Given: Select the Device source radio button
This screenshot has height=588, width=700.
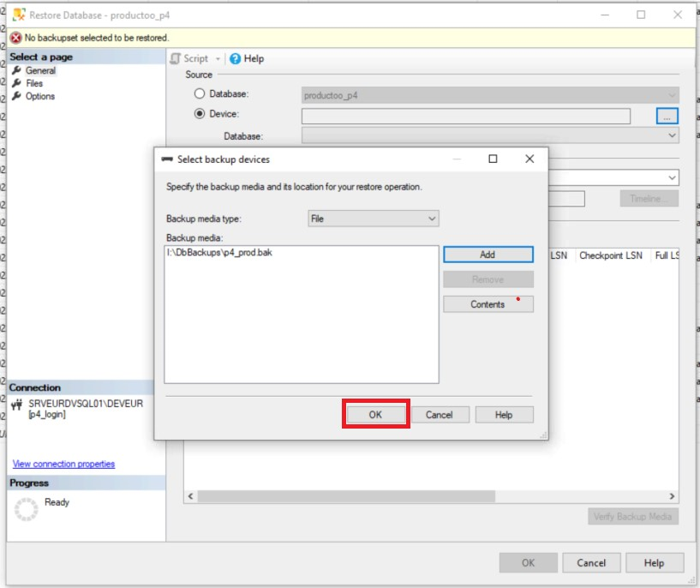Looking at the screenshot, I should [200, 114].
